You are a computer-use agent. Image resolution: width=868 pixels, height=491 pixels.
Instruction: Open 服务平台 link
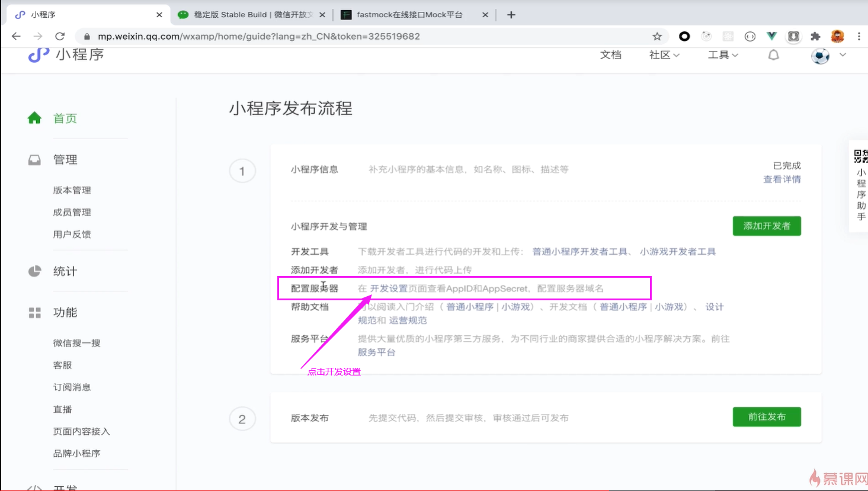coord(376,352)
